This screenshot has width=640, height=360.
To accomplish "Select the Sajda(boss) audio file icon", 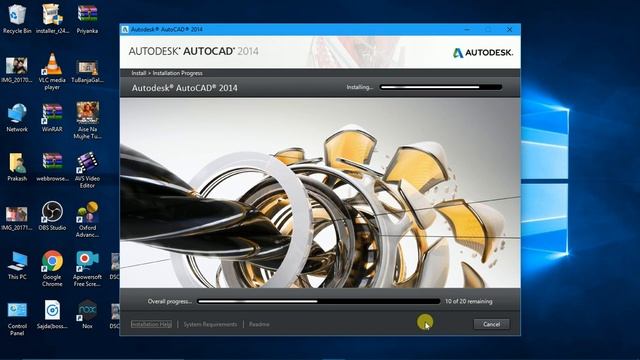I will point(52,315).
